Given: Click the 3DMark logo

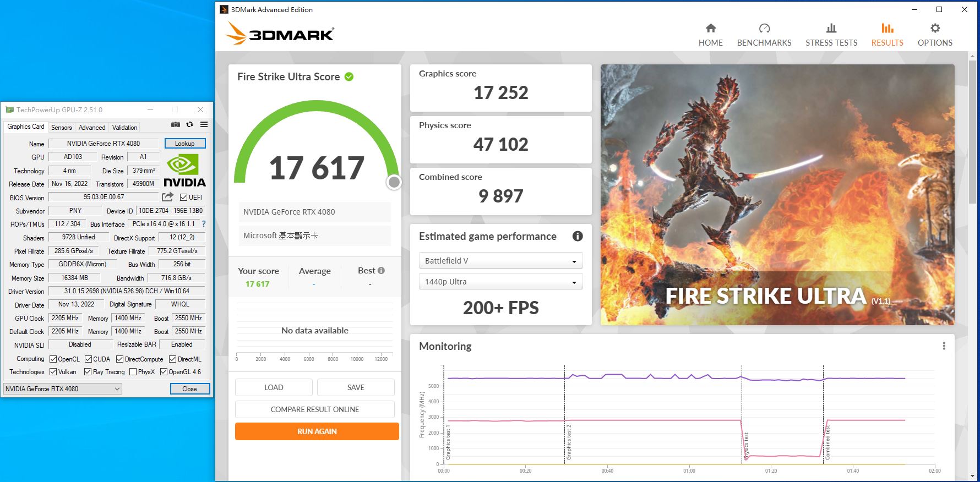Looking at the screenshot, I should [280, 34].
